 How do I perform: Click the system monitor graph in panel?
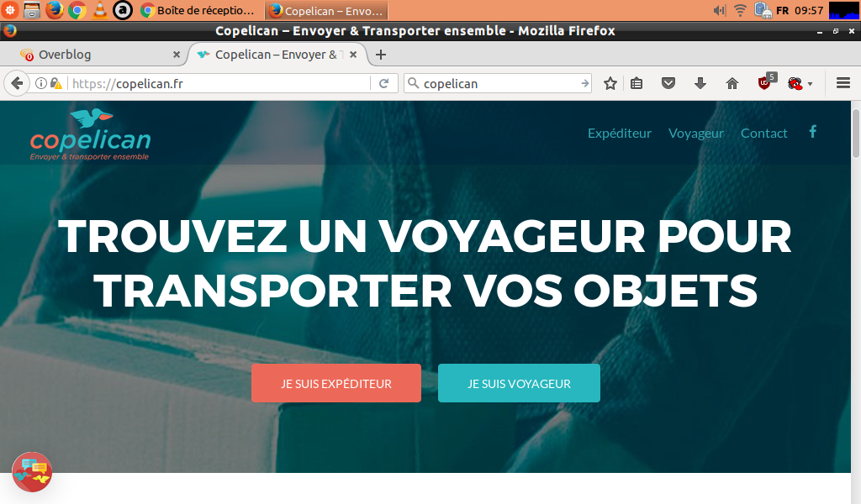pyautogui.click(x=843, y=10)
